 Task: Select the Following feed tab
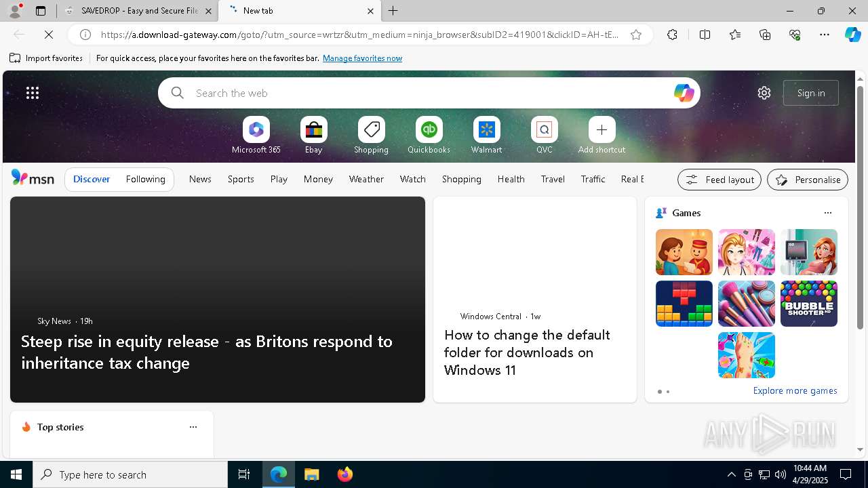(x=145, y=179)
